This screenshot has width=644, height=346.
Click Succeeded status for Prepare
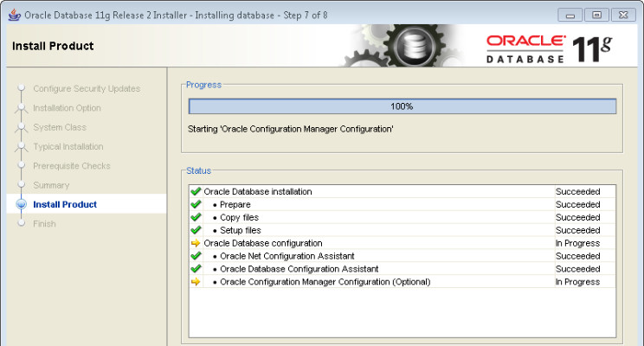(578, 204)
